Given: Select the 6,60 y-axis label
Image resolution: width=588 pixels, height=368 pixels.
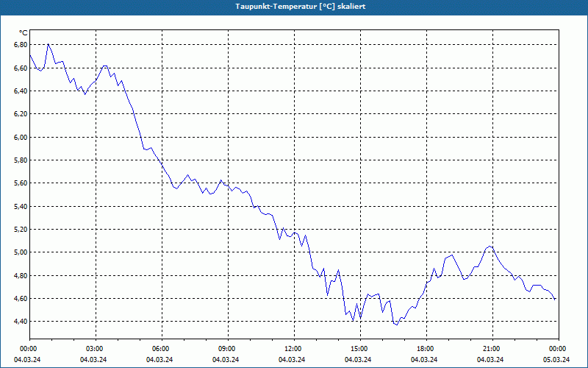Looking at the screenshot, I should [21, 68].
